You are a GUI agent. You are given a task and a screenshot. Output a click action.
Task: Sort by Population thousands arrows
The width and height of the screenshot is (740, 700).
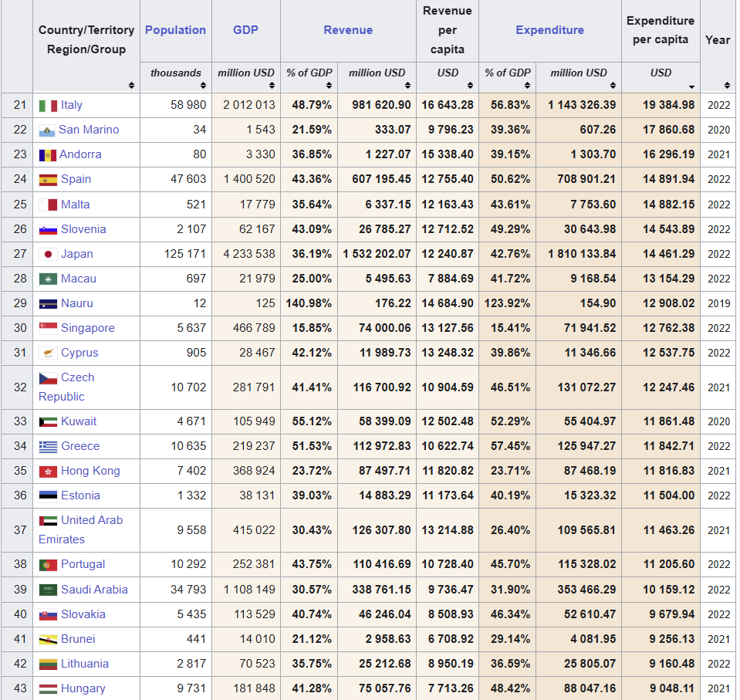pos(203,86)
